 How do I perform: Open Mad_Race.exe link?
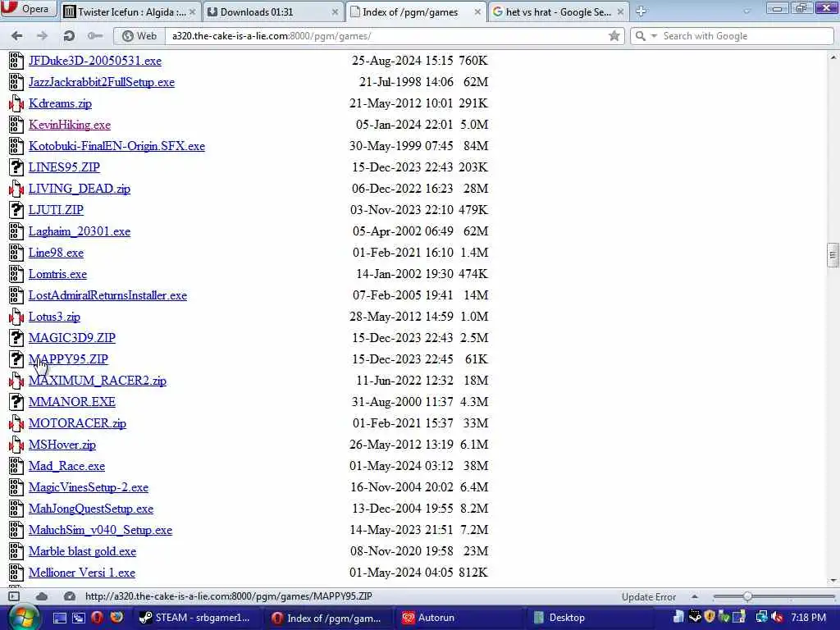66,466
